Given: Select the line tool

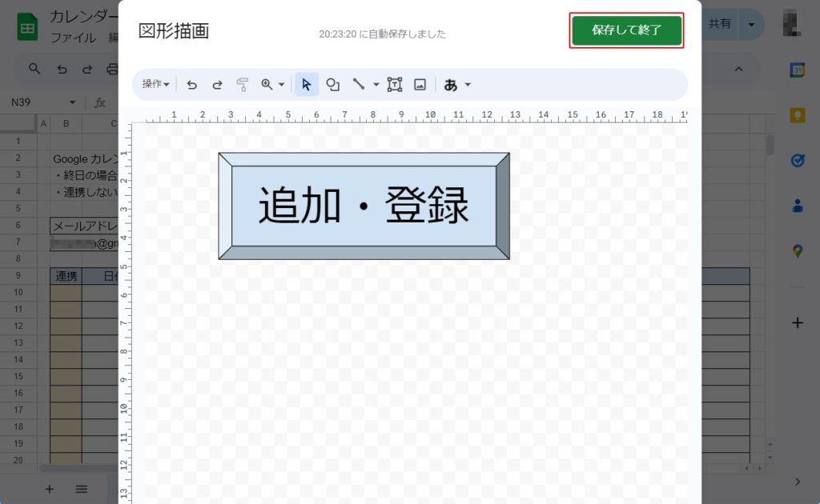Looking at the screenshot, I should (359, 84).
